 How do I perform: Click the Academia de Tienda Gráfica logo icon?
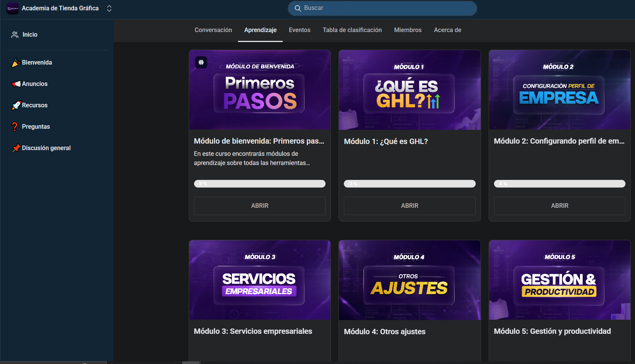point(13,8)
